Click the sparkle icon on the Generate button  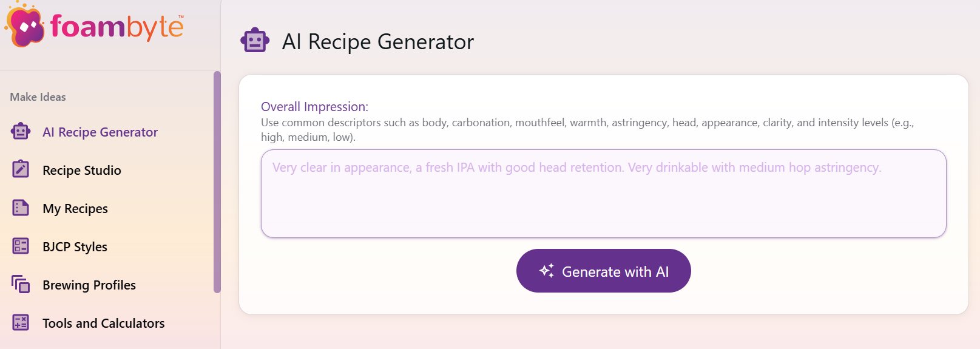click(x=547, y=271)
